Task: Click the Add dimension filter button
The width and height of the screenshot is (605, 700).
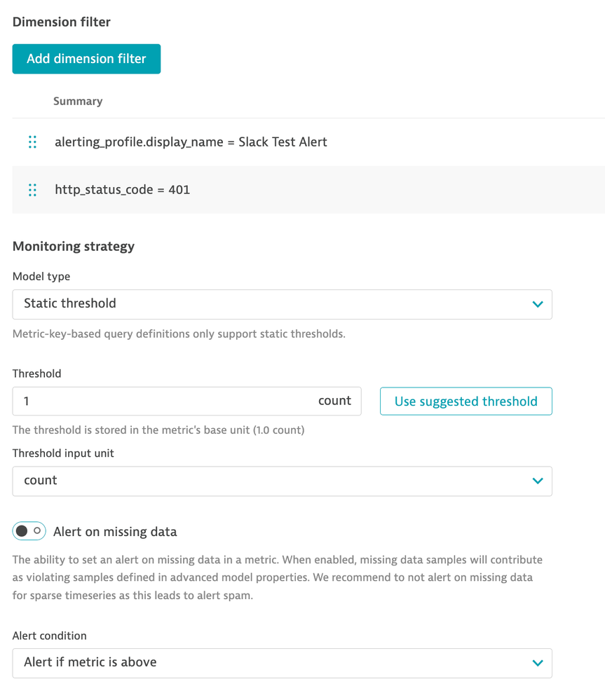Action: (86, 59)
